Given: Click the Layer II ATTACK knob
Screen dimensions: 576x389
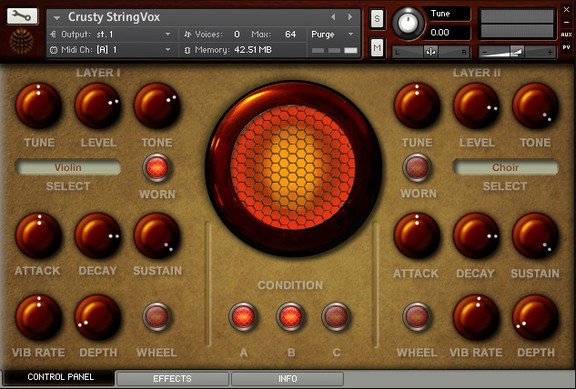Looking at the screenshot, I should (x=417, y=236).
